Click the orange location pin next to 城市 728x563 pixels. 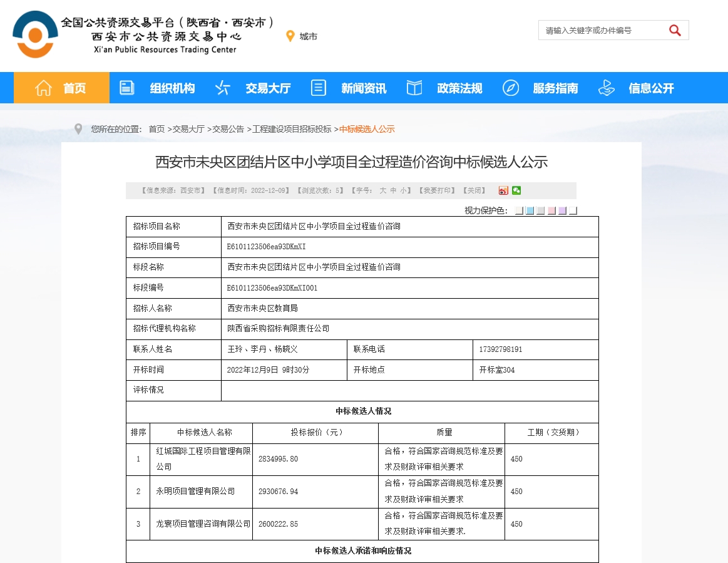290,36
